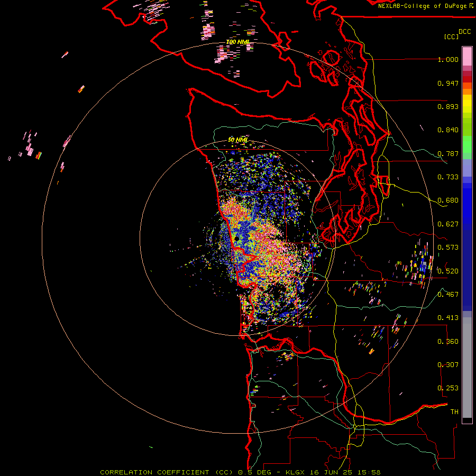Select the 0.947 scale value
This screenshot has height=476, width=476.
click(x=448, y=83)
